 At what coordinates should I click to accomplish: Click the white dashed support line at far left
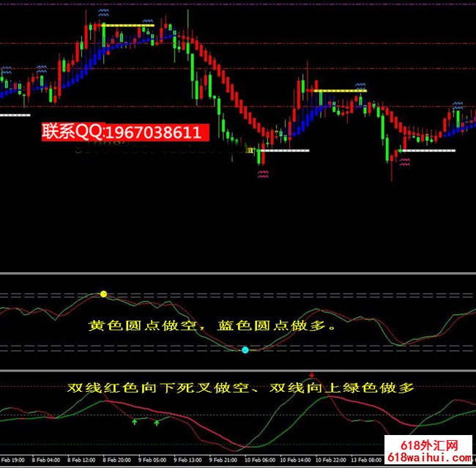click(15, 115)
